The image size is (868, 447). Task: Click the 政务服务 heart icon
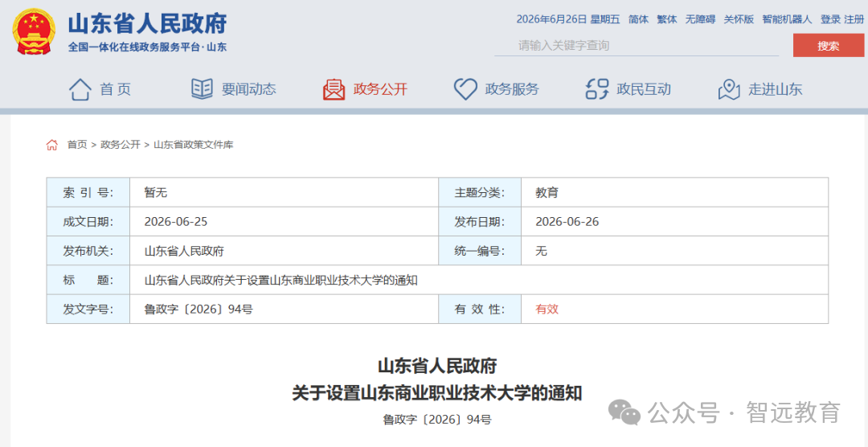[x=465, y=89]
